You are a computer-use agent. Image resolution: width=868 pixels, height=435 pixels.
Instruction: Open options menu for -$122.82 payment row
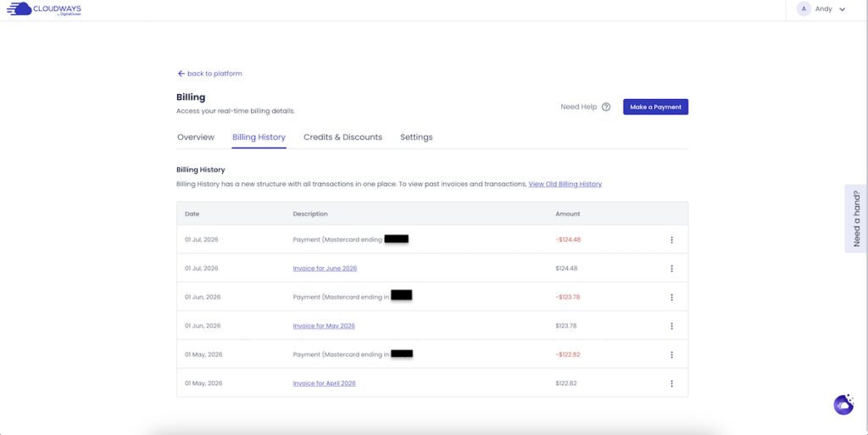671,354
